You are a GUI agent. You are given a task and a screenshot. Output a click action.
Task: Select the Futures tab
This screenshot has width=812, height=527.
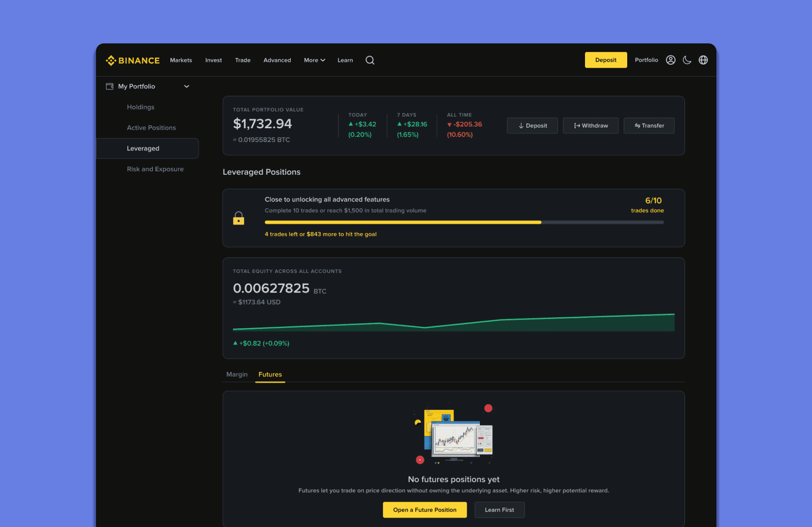(270, 374)
